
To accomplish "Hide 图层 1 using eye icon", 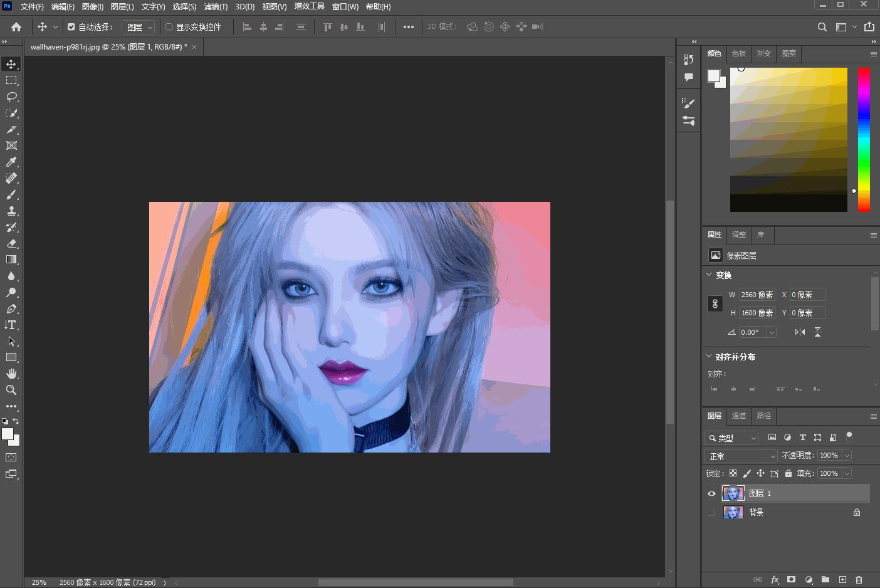I will tap(711, 493).
